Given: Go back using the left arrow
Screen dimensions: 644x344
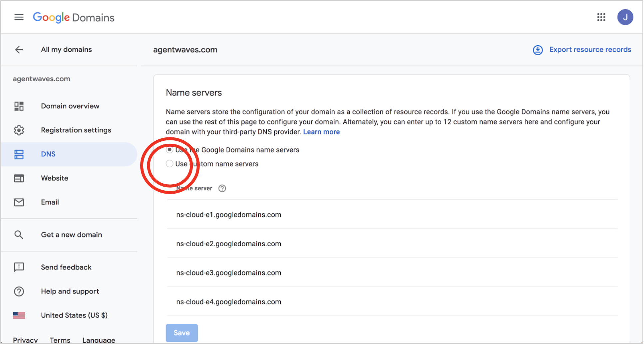Looking at the screenshot, I should click(x=19, y=50).
